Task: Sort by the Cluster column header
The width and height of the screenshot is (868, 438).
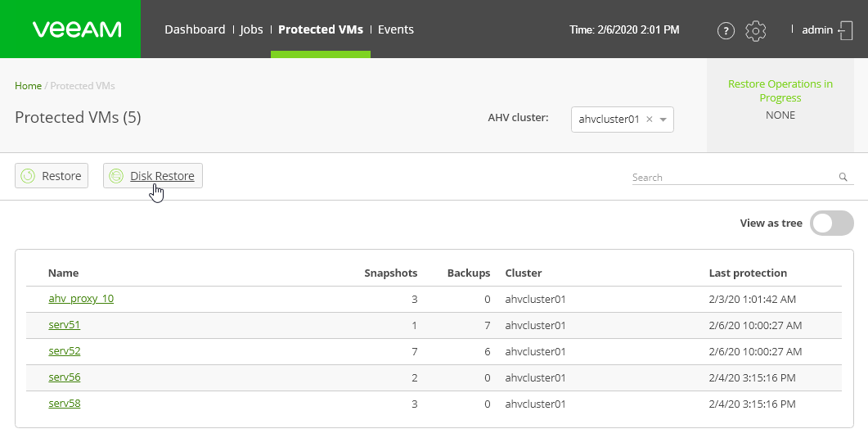Action: click(x=523, y=273)
